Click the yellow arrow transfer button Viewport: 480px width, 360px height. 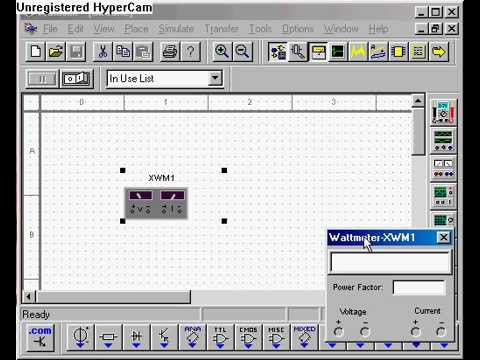[439, 52]
